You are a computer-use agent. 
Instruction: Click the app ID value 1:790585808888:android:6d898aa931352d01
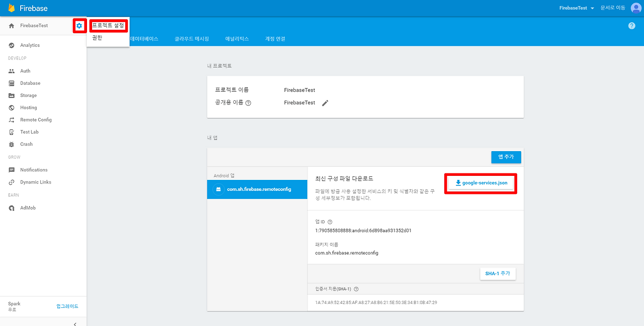[363, 231]
